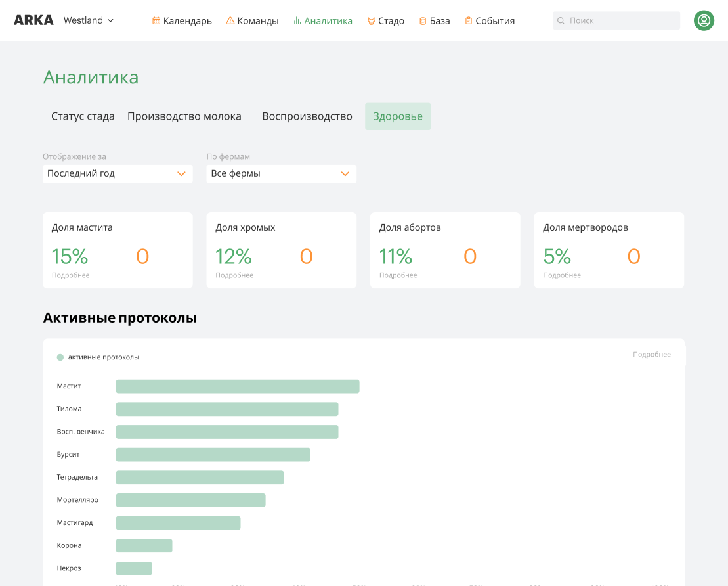Open Подробнее under Доля мертвородов

click(562, 275)
